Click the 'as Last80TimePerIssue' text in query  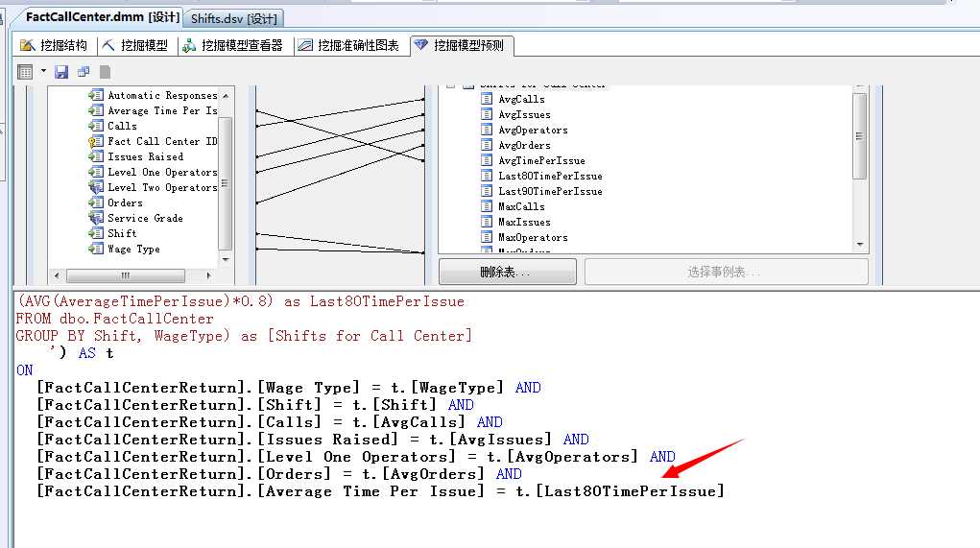(373, 301)
